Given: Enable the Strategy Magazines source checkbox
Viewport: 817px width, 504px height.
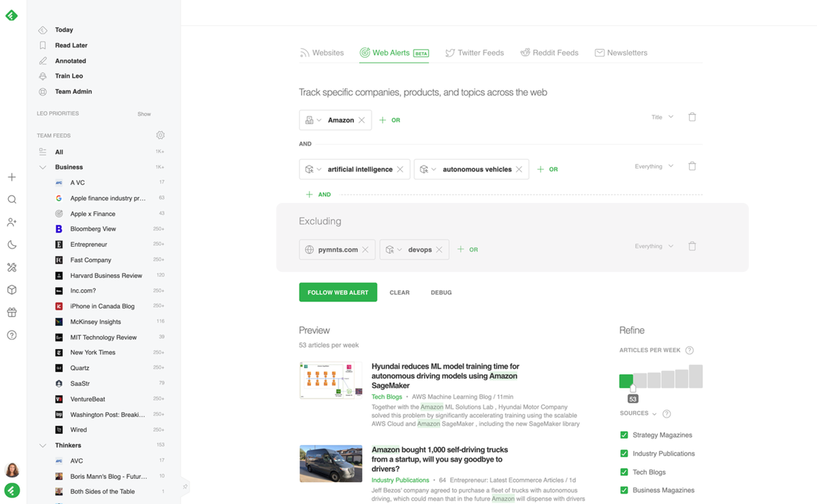Looking at the screenshot, I should point(626,435).
